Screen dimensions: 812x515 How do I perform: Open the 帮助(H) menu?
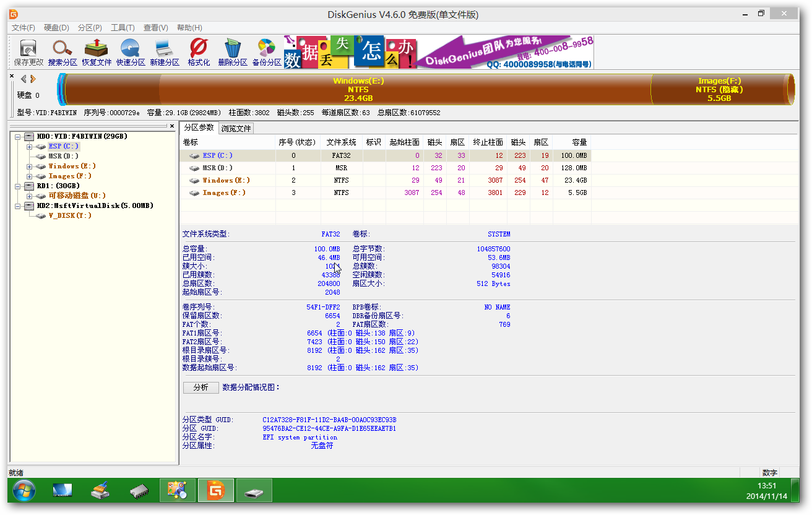(x=189, y=28)
